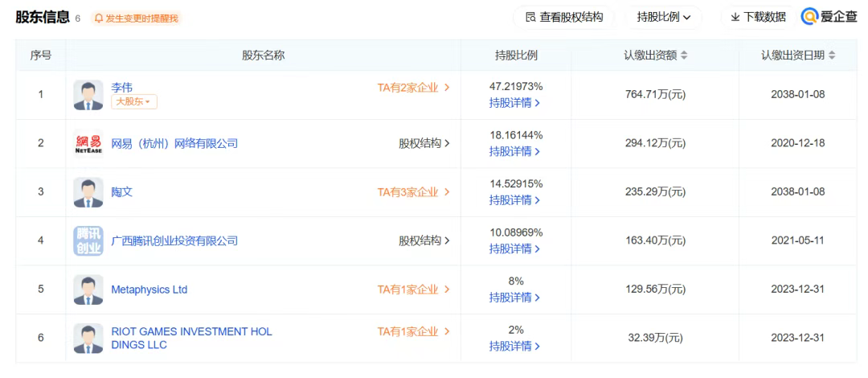Open 陶文's TA有3家企业 link
The height and width of the screenshot is (378, 868).
coord(414,191)
